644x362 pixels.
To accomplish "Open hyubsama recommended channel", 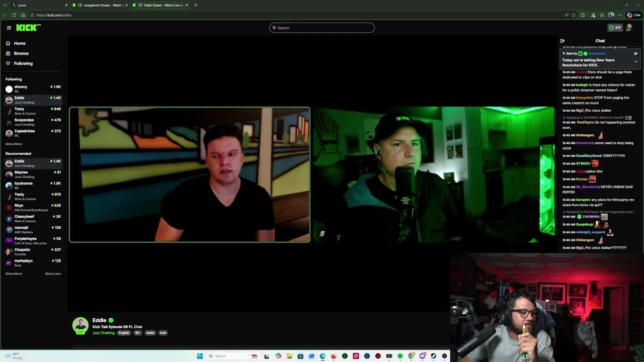I will [x=33, y=185].
